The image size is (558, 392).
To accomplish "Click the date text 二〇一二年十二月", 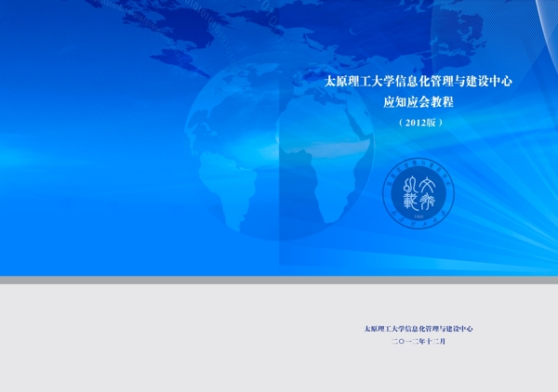I will 418,342.
